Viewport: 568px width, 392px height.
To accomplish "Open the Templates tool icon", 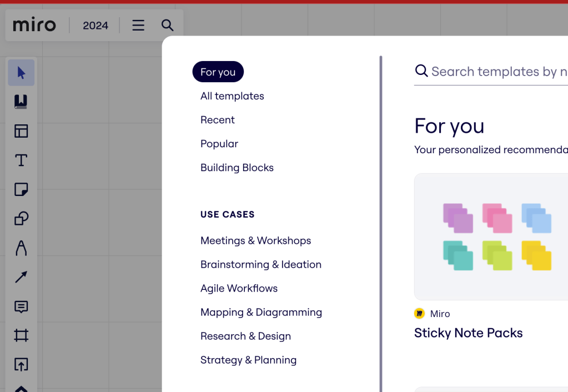I will tap(21, 131).
